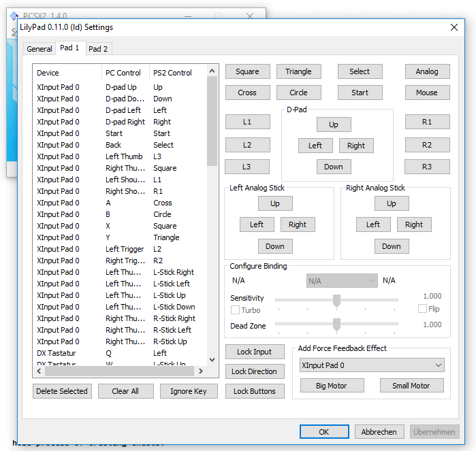Click the PCSX2 app icon in title bar

point(14,16)
